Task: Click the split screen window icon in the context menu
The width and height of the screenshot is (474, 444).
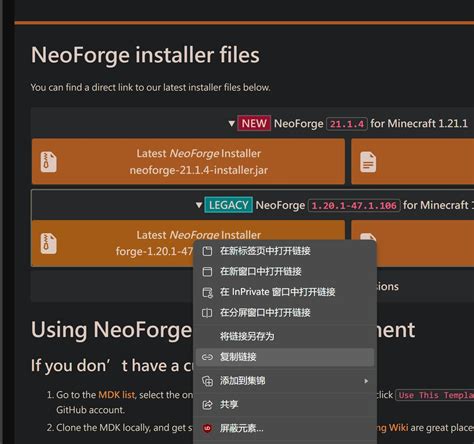Action: pyautogui.click(x=207, y=313)
